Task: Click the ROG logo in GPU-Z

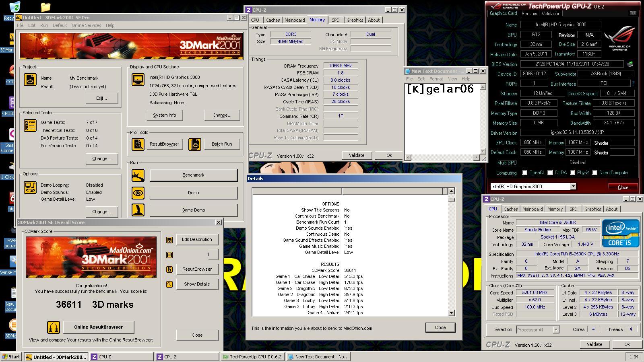Action: pos(619,39)
